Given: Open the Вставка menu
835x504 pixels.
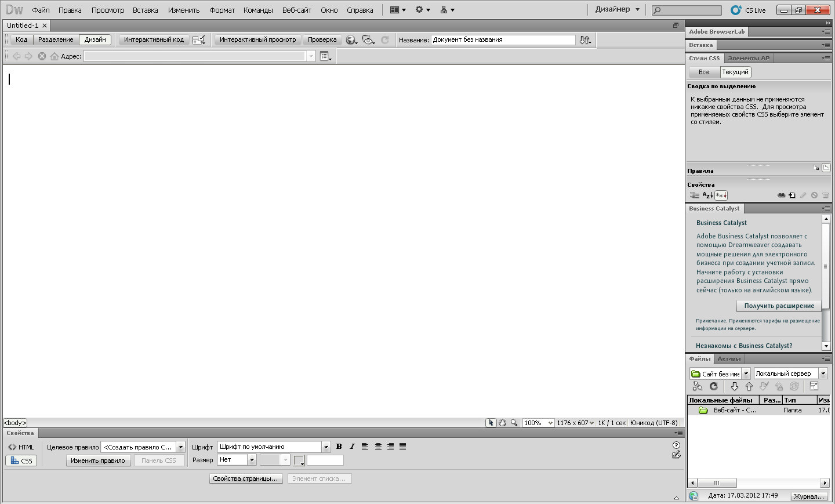Looking at the screenshot, I should [x=145, y=10].
